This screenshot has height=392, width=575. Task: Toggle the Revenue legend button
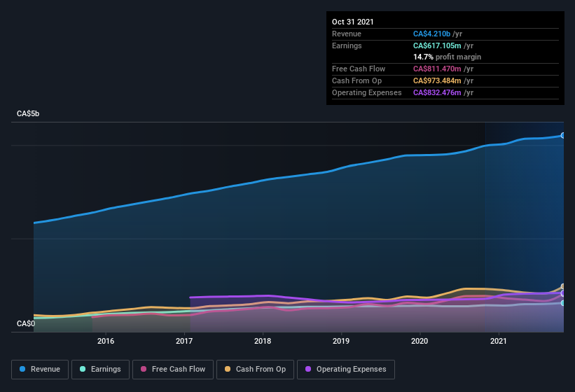40,370
